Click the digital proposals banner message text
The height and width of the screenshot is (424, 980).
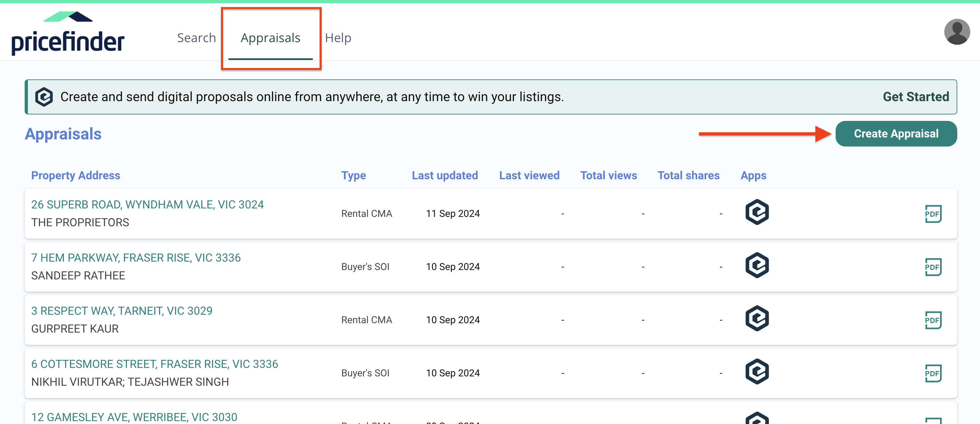pyautogui.click(x=312, y=97)
